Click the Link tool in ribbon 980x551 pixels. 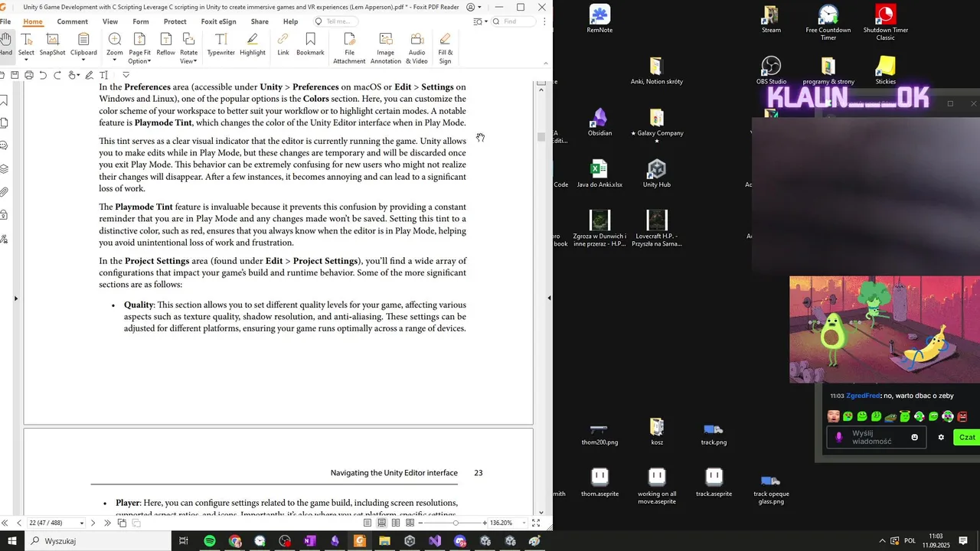point(283,44)
